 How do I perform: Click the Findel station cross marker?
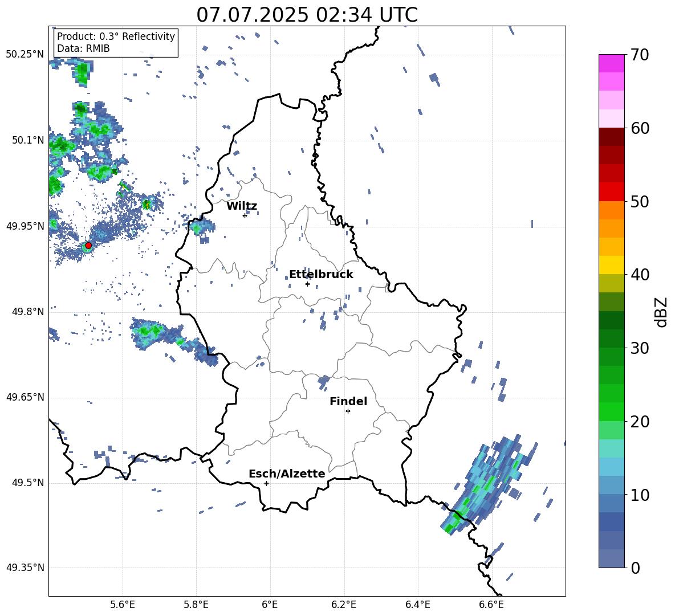348,411
